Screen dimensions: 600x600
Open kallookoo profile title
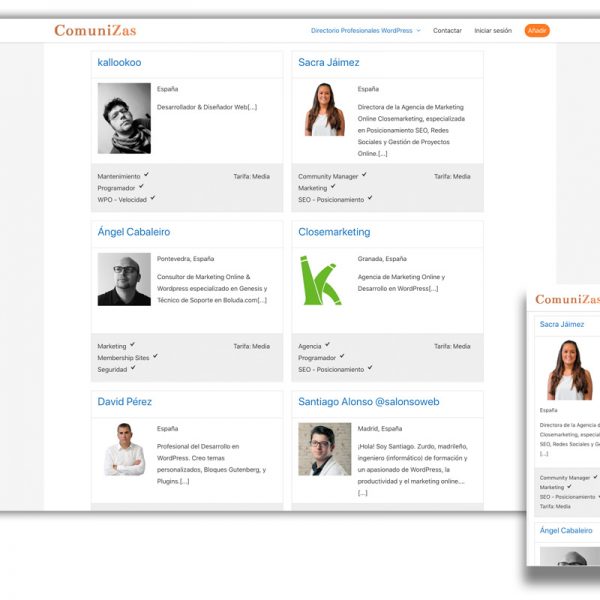pos(119,62)
